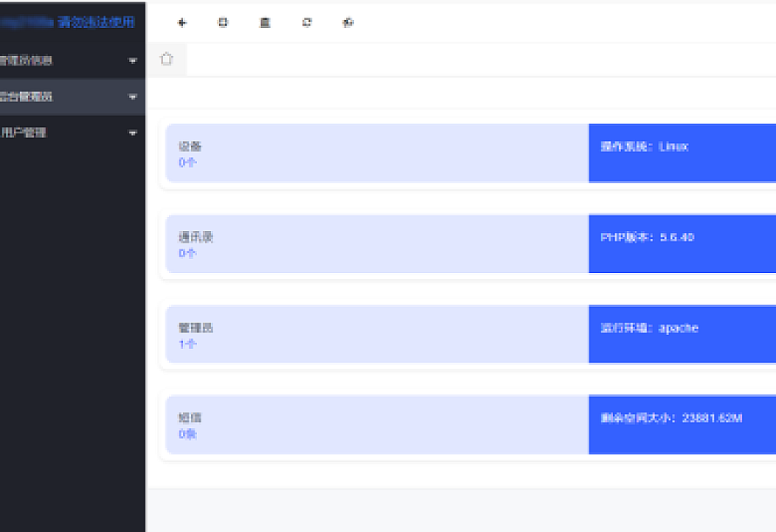Open the 设备 statistics card
The height and width of the screenshot is (532, 776).
tap(377, 153)
